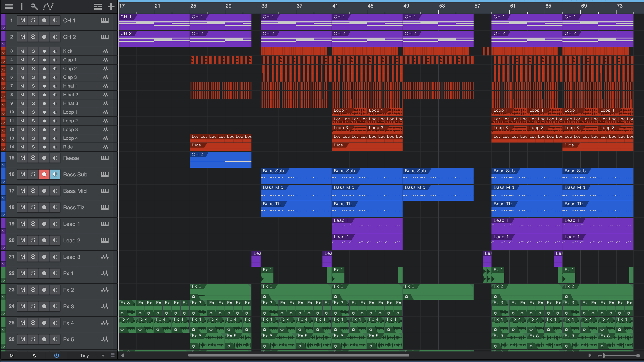Toggle monitor on Lead 1 track
Image resolution: width=644 pixels, height=362 pixels.
(x=55, y=224)
